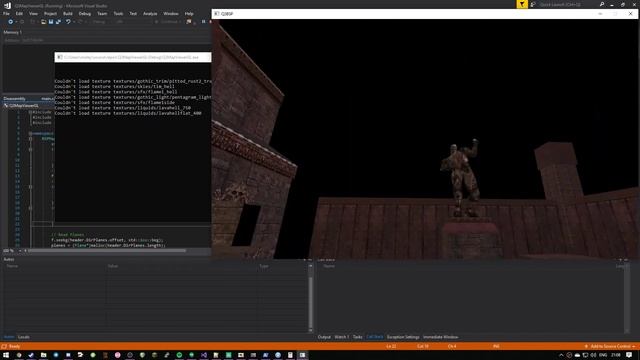Open the Window menu
This screenshot has height=360, width=640.
171,13
